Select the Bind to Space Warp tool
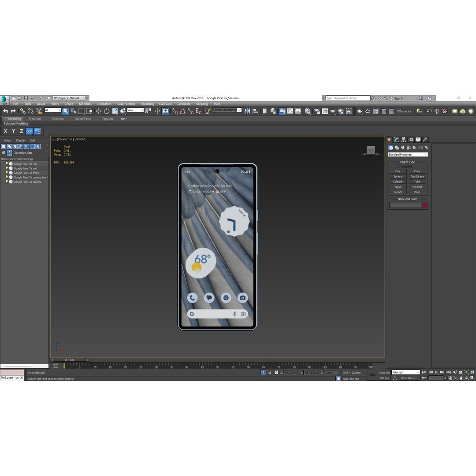The width and height of the screenshot is (476, 476). (x=39, y=111)
